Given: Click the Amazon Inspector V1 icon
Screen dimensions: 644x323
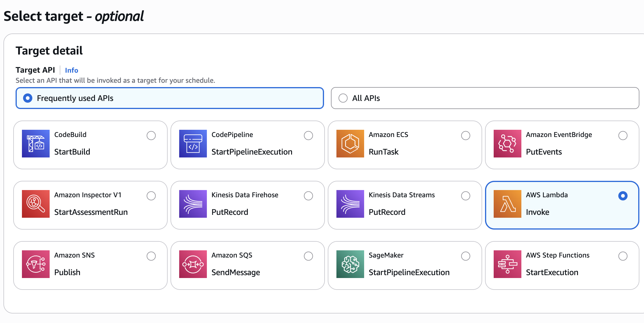Looking at the screenshot, I should tap(35, 204).
